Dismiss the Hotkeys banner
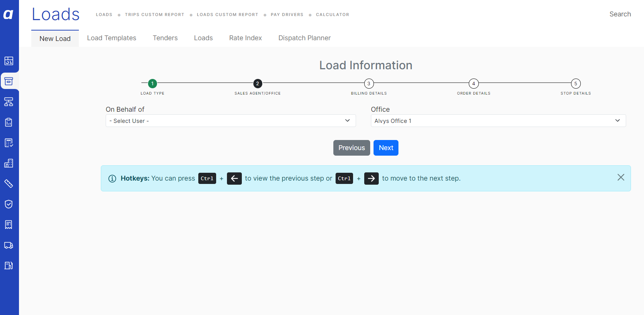 pyautogui.click(x=621, y=177)
